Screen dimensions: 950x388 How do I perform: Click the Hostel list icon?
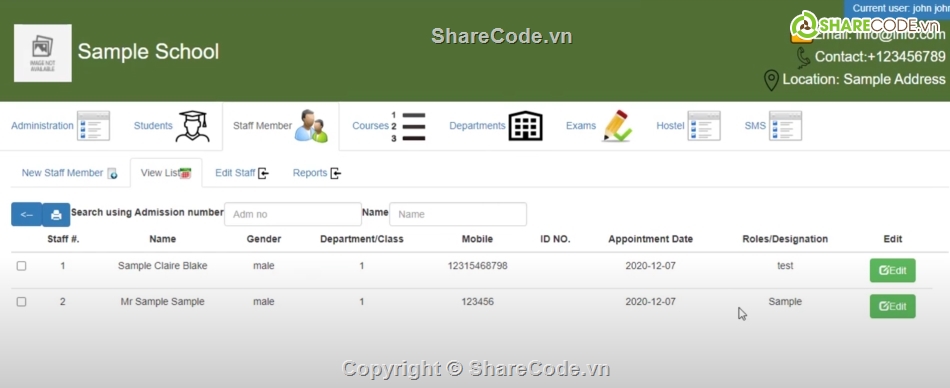point(704,125)
